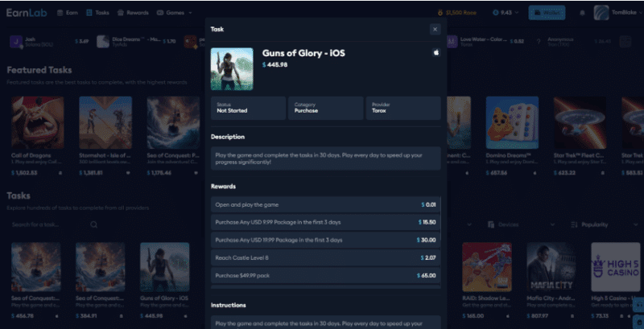
Task: Click the TomBlake profile avatar
Action: [601, 13]
